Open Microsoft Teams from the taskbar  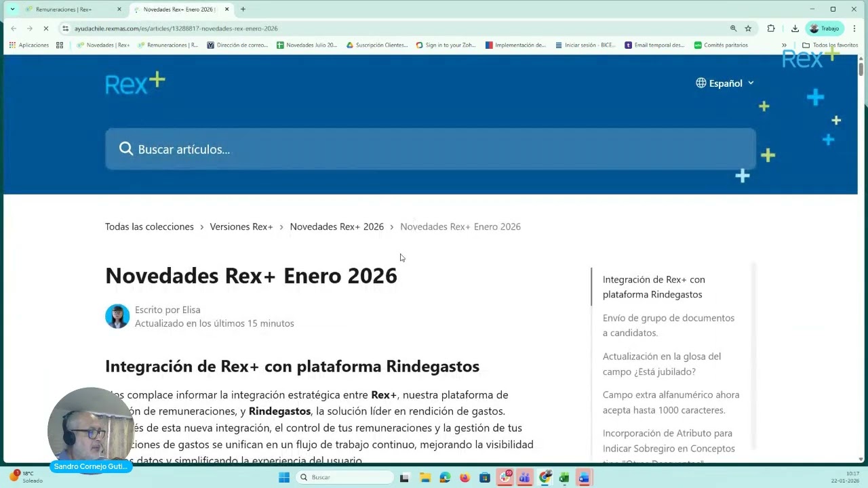point(524,477)
